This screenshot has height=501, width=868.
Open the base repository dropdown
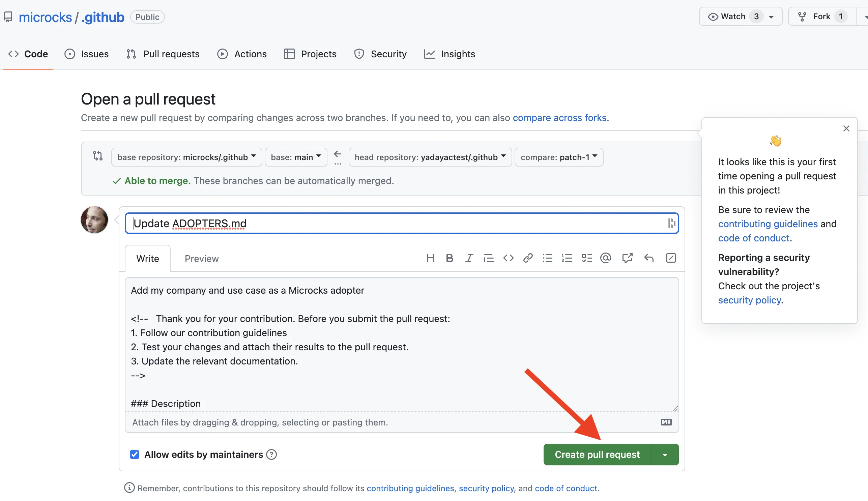click(186, 157)
